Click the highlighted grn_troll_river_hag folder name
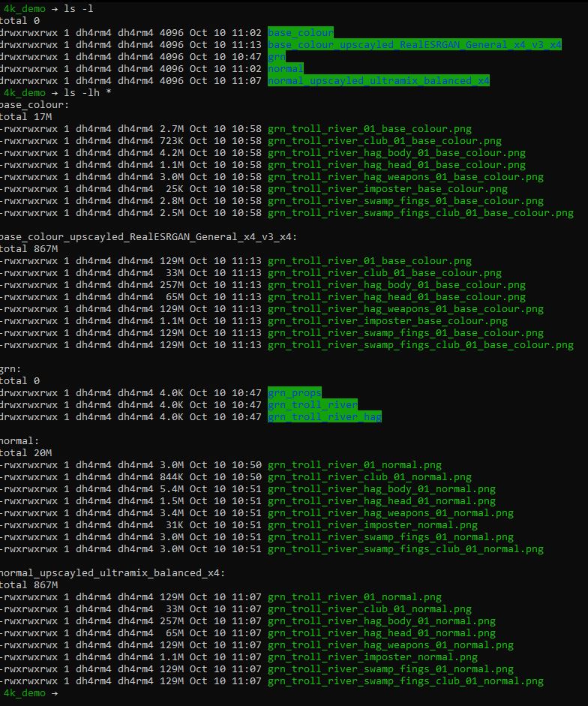 [325, 416]
